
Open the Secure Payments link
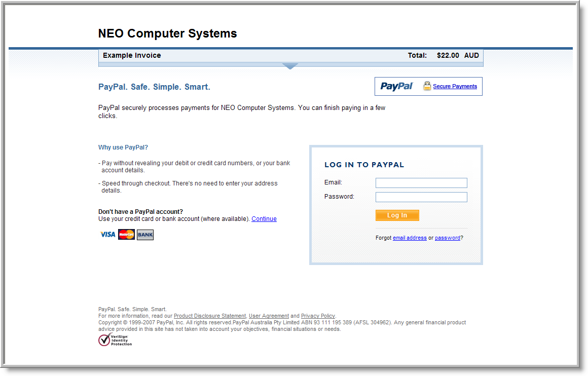tap(455, 86)
